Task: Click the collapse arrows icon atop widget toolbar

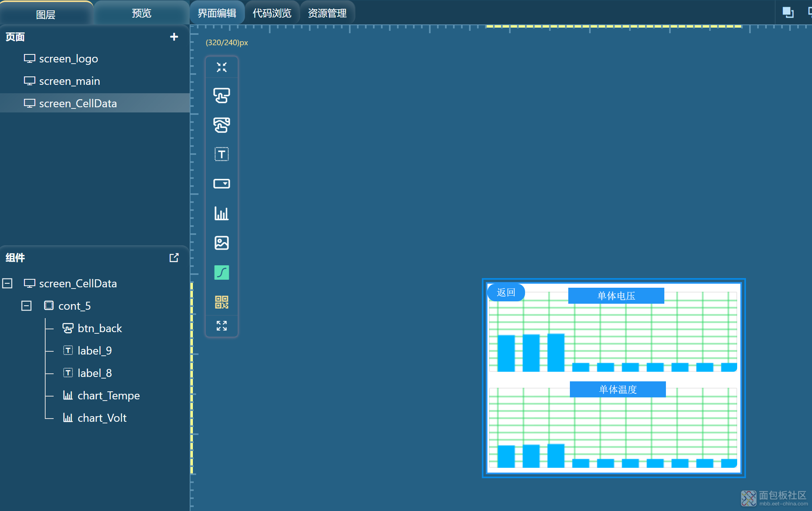Action: (221, 67)
